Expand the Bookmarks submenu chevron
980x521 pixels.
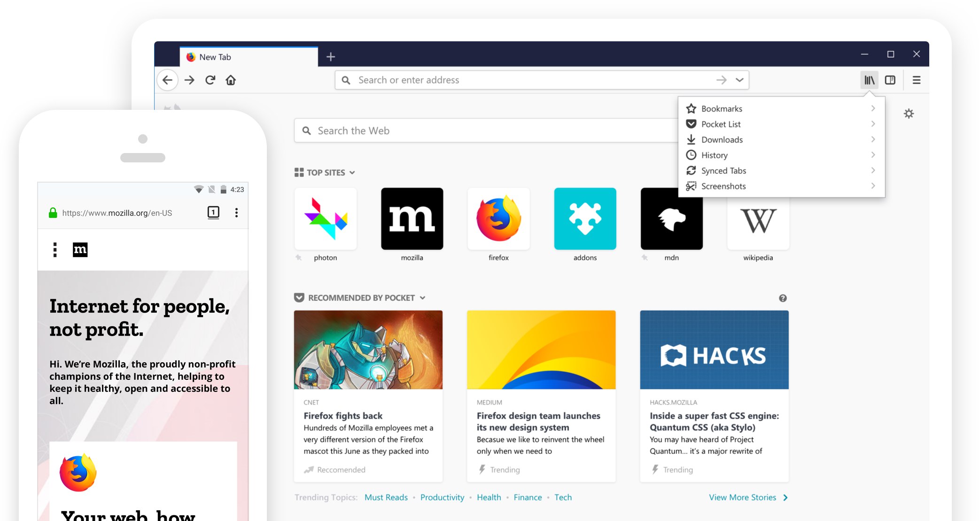873,108
